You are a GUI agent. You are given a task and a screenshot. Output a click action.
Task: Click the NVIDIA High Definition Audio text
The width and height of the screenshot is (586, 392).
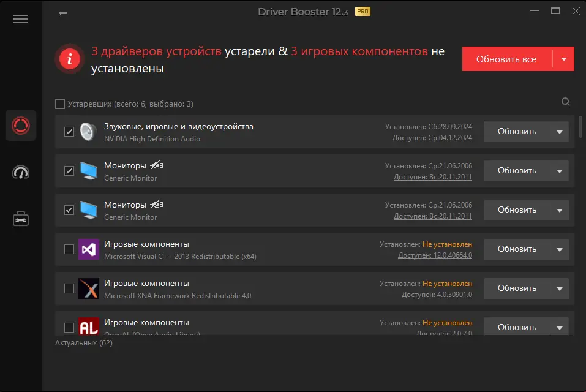coord(152,139)
